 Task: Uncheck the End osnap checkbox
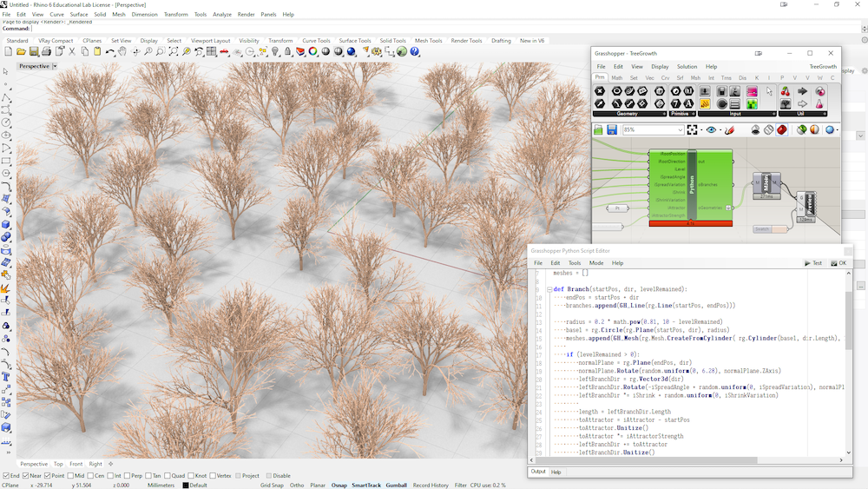click(x=6, y=476)
